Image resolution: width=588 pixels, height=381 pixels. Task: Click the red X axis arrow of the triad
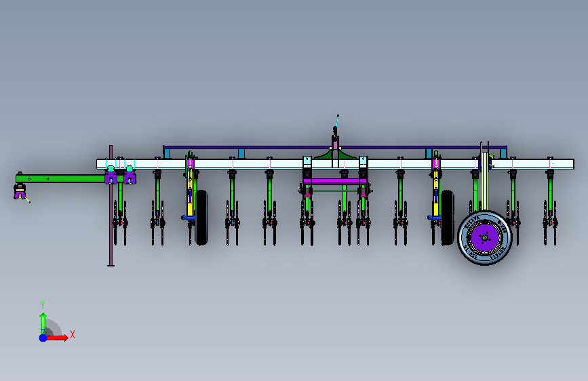point(58,338)
